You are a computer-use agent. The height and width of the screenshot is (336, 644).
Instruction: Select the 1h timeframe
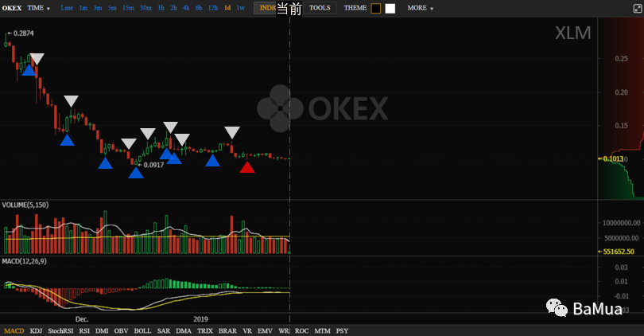(x=161, y=8)
